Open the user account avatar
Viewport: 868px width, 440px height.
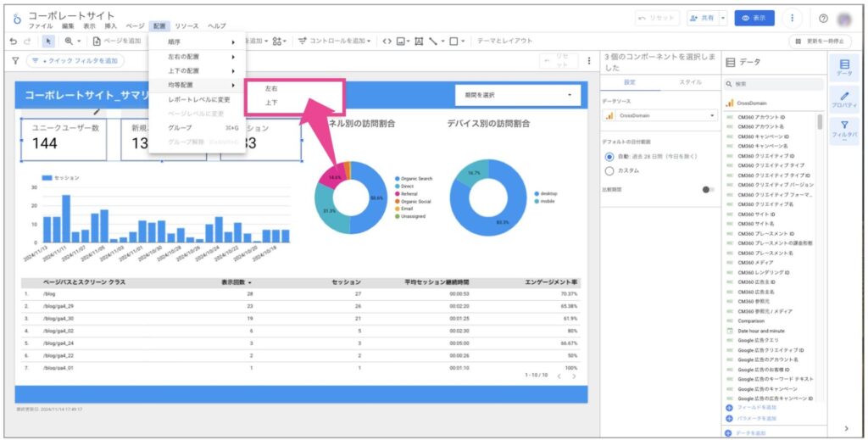pos(845,19)
